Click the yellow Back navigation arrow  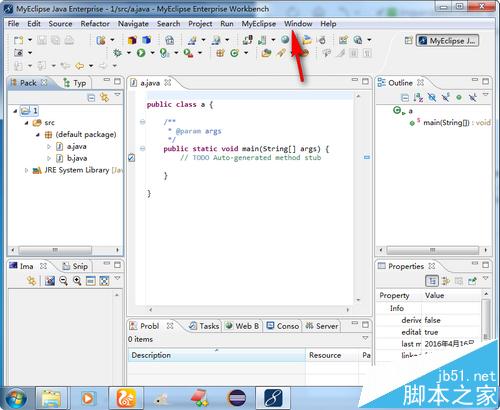(79, 66)
